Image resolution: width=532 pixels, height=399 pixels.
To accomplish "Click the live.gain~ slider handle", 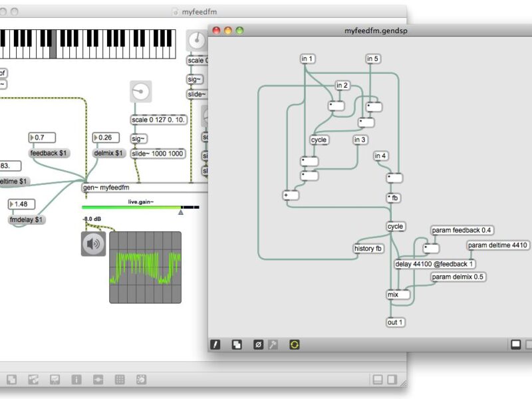I will click(x=180, y=211).
